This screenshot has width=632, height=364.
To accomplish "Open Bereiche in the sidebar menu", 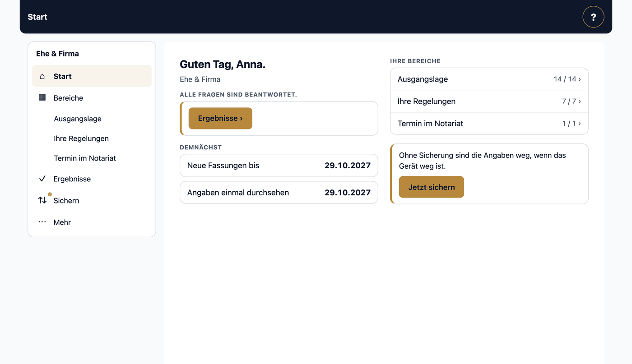I will 92,98.
